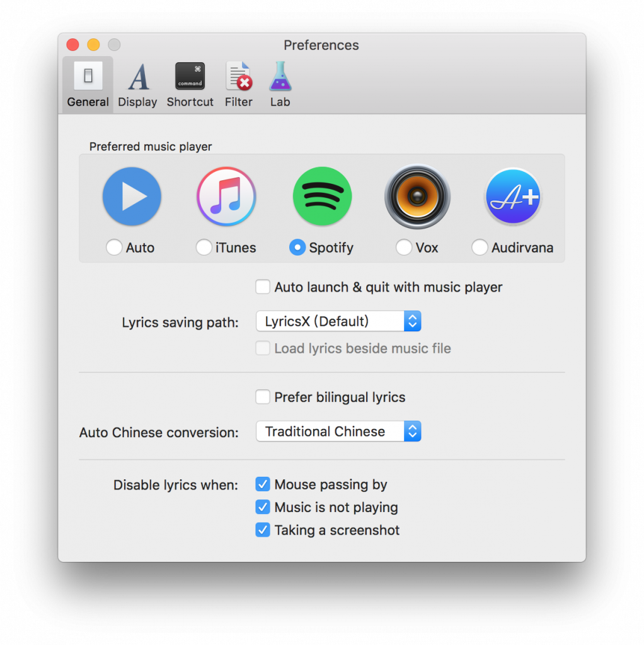Click the green Spotify logo icon
The image size is (644, 645).
322,197
